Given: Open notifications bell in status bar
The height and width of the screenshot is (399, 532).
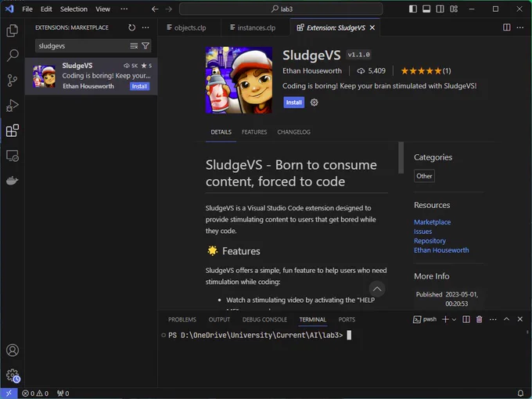Looking at the screenshot, I should point(520,394).
